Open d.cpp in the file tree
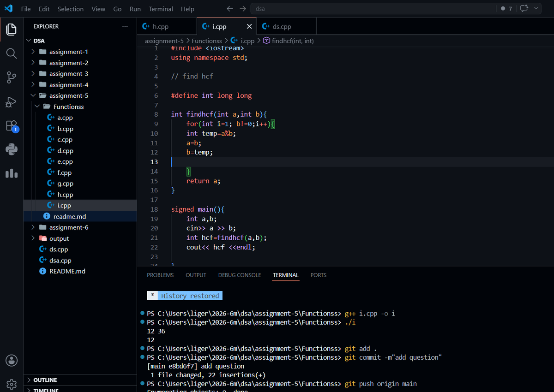This screenshot has width=554, height=392. (80, 151)
